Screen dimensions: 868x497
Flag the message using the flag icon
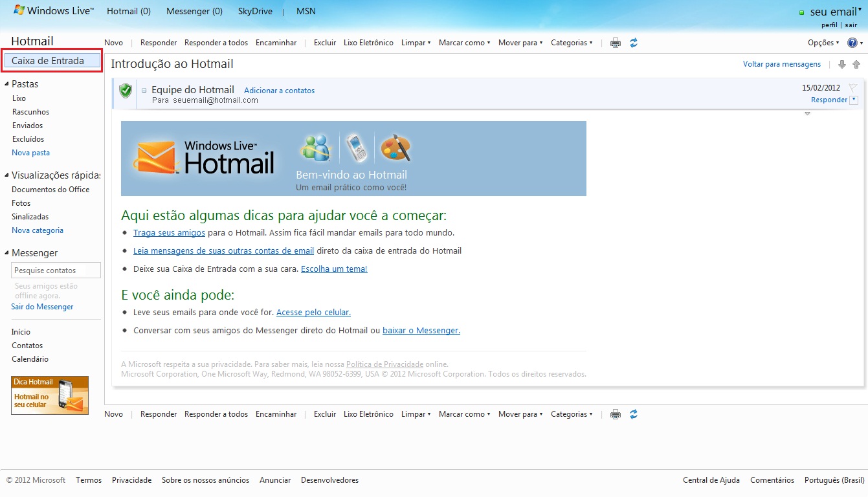852,87
